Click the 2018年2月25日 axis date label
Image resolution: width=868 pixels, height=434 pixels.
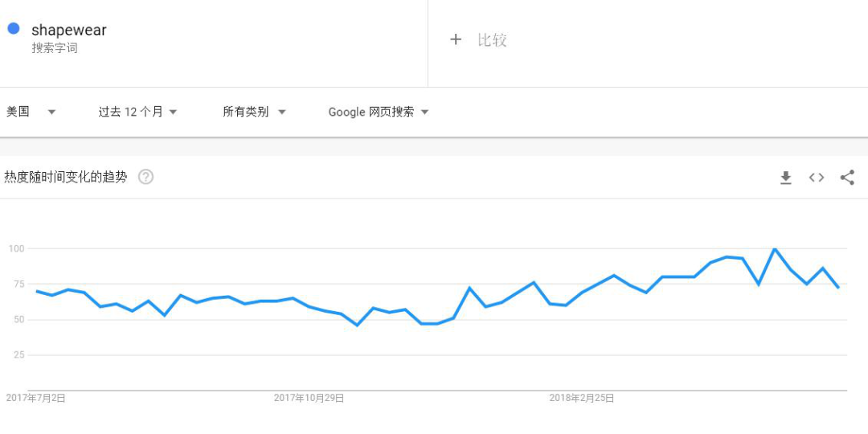coord(582,398)
